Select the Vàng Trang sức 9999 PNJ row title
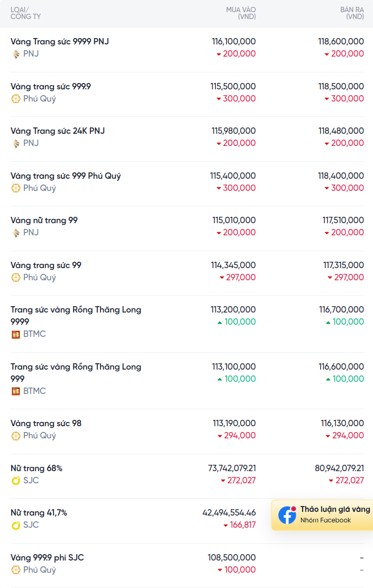 (x=60, y=42)
